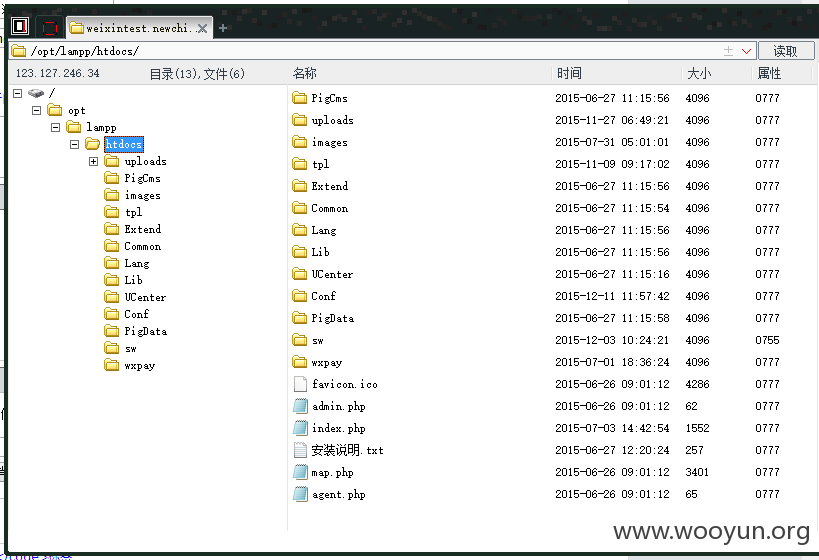Click the UCenter folder icon in the file list
The height and width of the screenshot is (560, 819).
300,274
